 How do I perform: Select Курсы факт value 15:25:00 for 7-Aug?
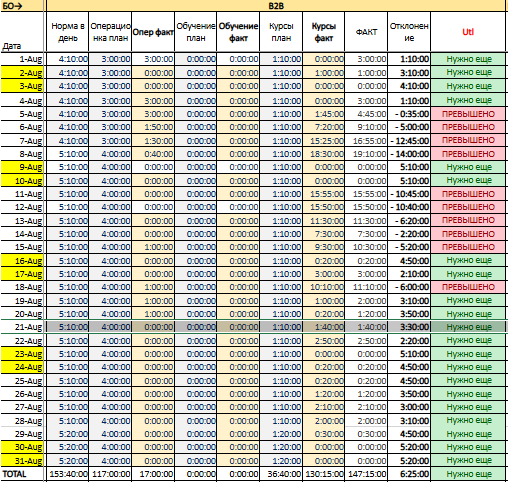(324, 141)
